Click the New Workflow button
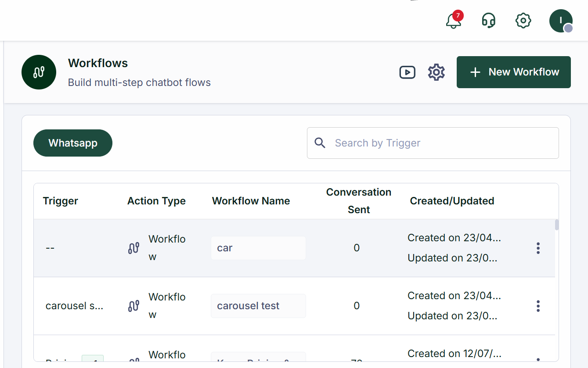Image resolution: width=588 pixels, height=368 pixels. 514,72
